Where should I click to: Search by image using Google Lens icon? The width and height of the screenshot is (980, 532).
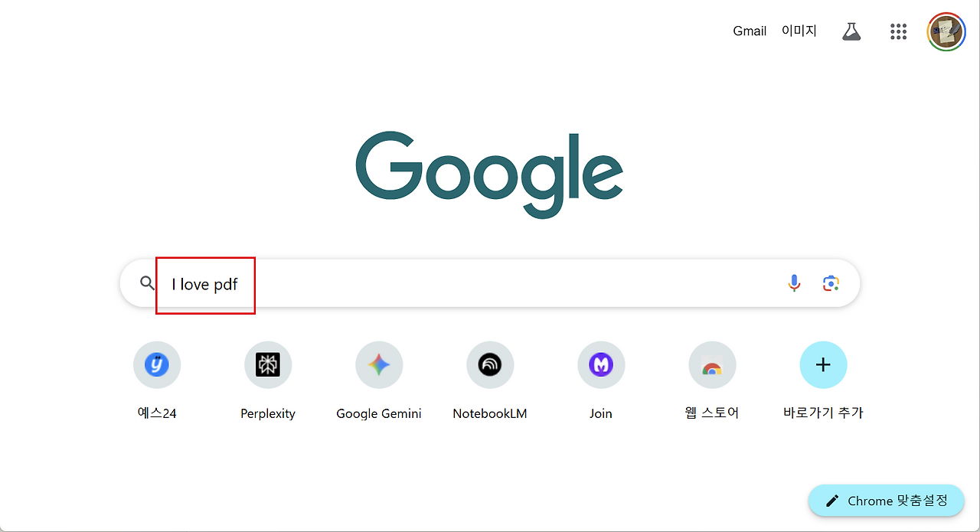pyautogui.click(x=831, y=283)
